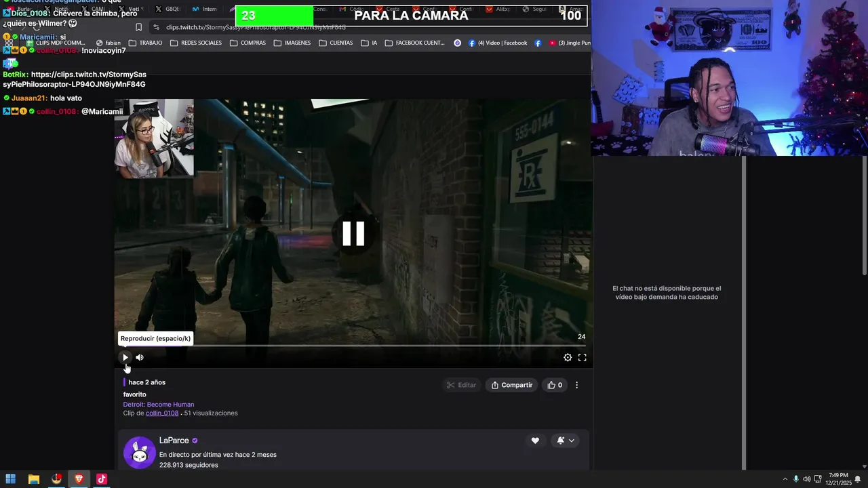Viewport: 868px width, 488px height.
Task: Open the IA bookmarks folder
Action: point(369,43)
